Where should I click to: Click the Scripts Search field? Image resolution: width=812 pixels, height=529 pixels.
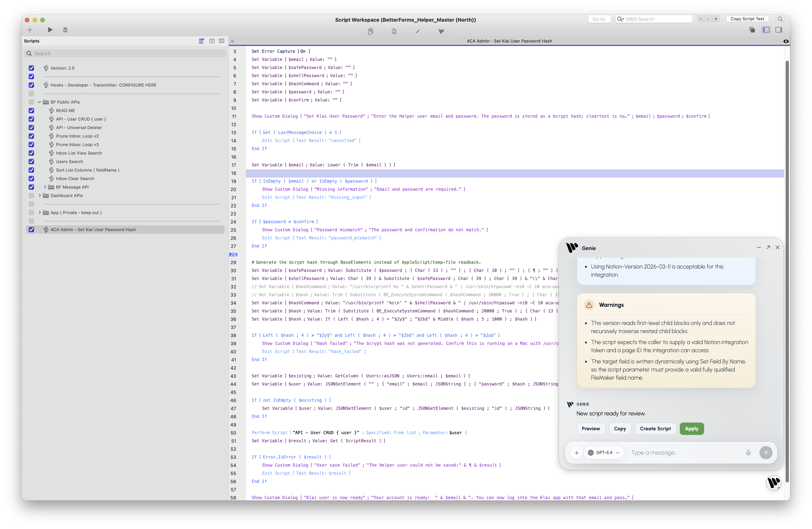125,54
